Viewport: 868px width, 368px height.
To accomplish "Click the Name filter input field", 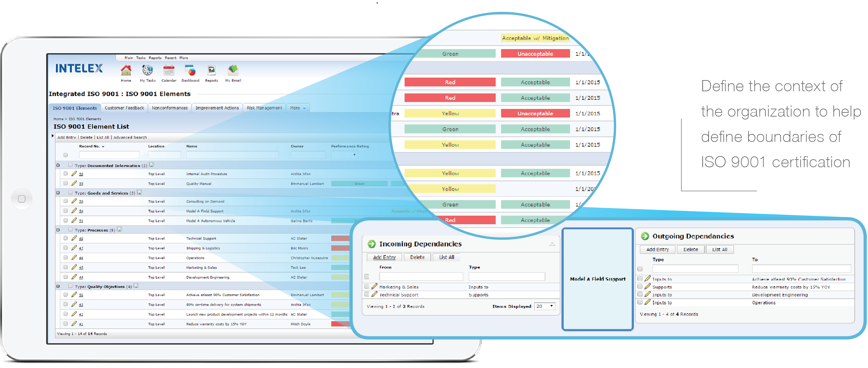I will (x=232, y=155).
